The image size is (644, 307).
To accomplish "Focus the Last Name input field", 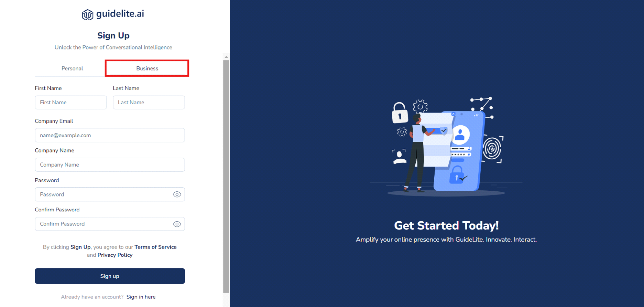I will pyautogui.click(x=149, y=102).
